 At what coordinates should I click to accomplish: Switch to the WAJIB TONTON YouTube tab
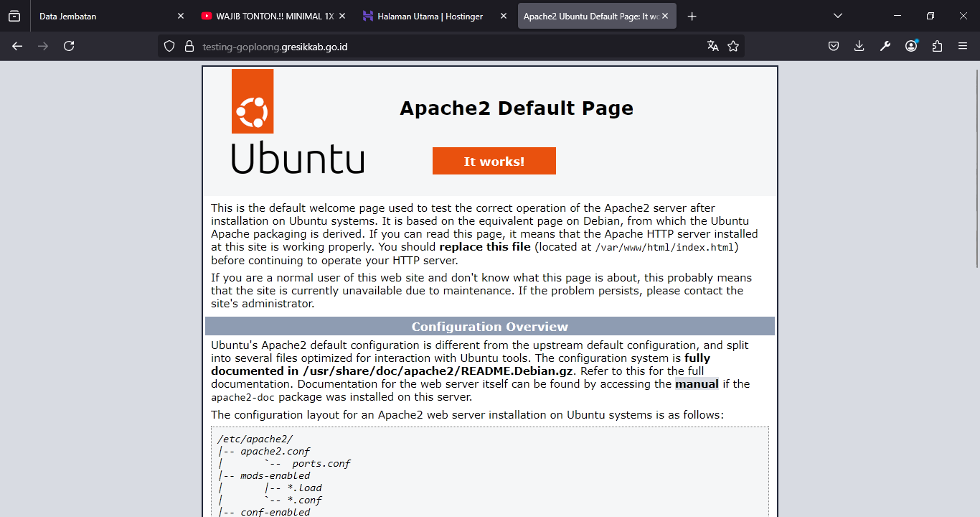tap(273, 16)
